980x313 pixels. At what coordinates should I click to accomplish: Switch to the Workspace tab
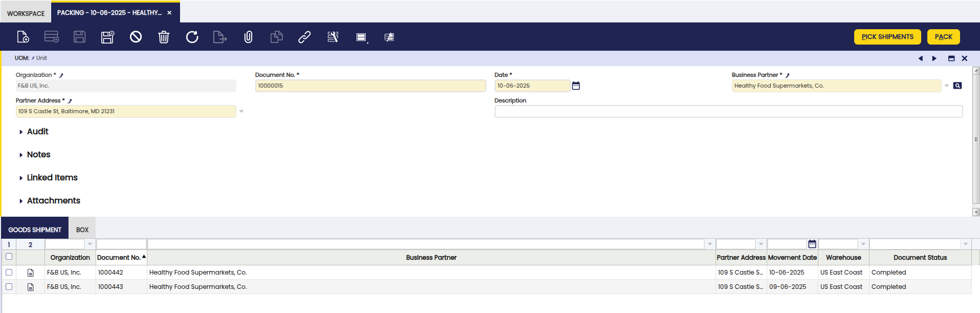26,13
